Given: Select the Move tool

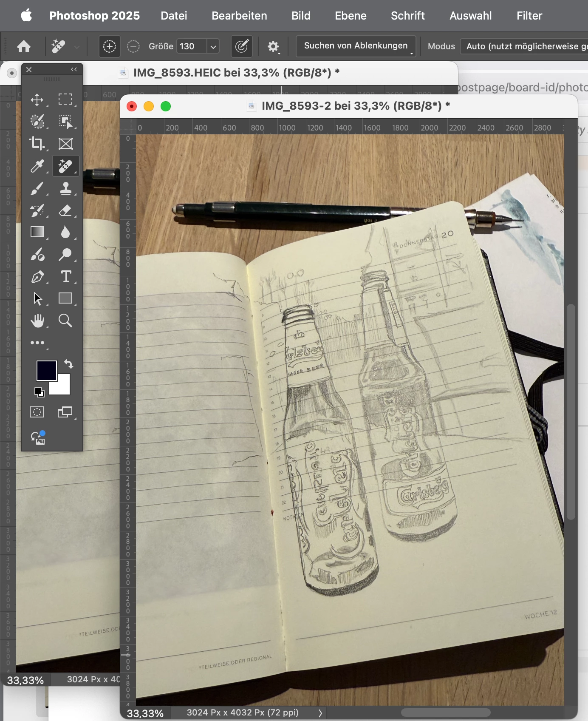Looking at the screenshot, I should pos(37,100).
